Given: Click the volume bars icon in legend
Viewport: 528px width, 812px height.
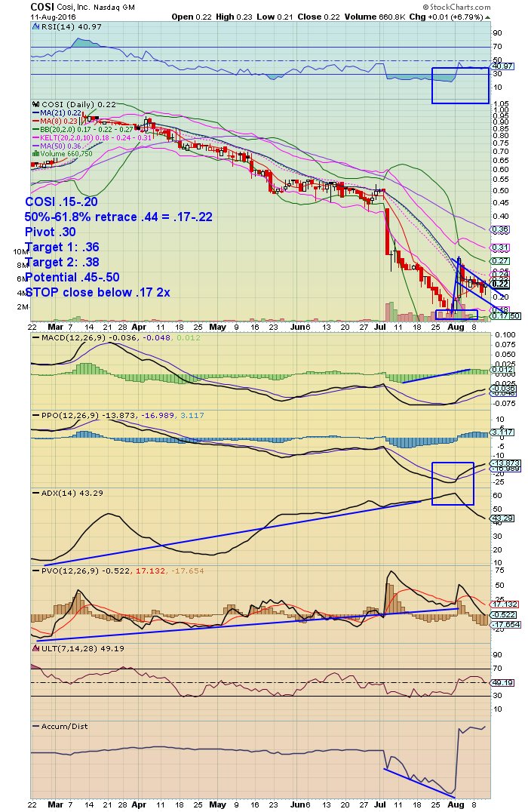Looking at the screenshot, I should click(35, 154).
